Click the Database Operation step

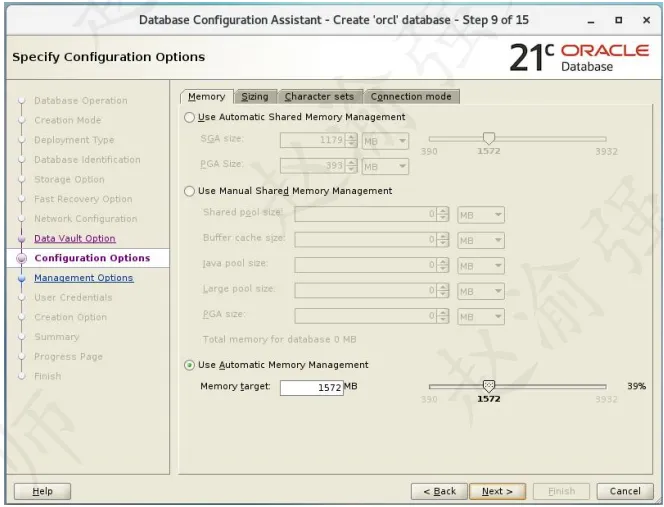click(x=81, y=100)
